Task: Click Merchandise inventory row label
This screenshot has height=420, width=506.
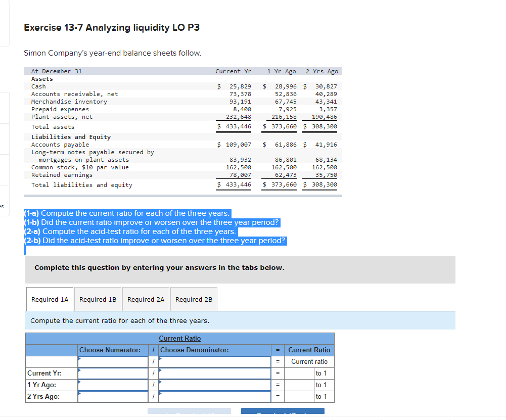Action: 69,102
